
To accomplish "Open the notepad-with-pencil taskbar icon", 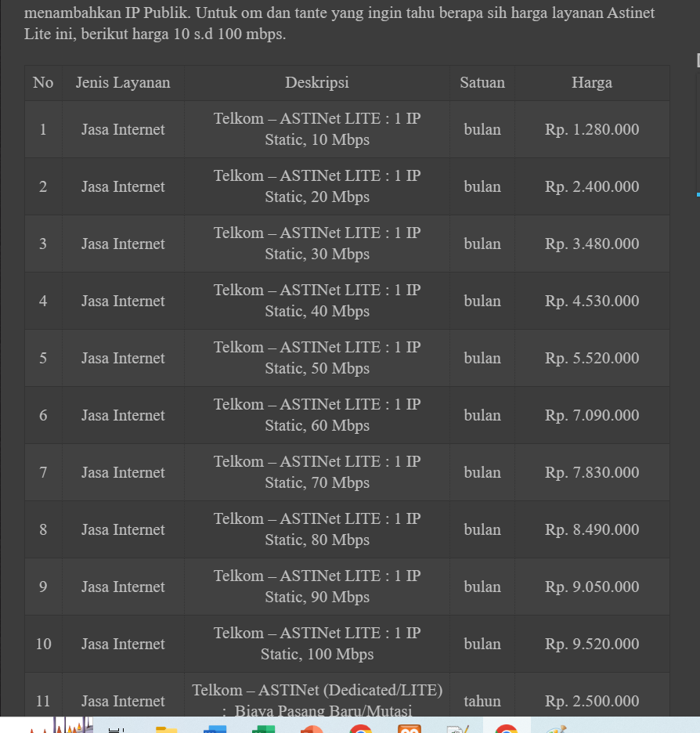I will pyautogui.click(x=457, y=728).
